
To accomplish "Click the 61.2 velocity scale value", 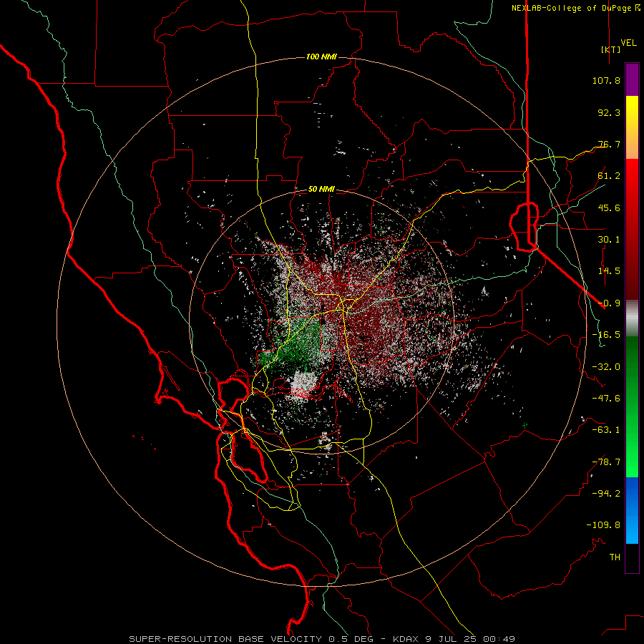I will 609,176.
